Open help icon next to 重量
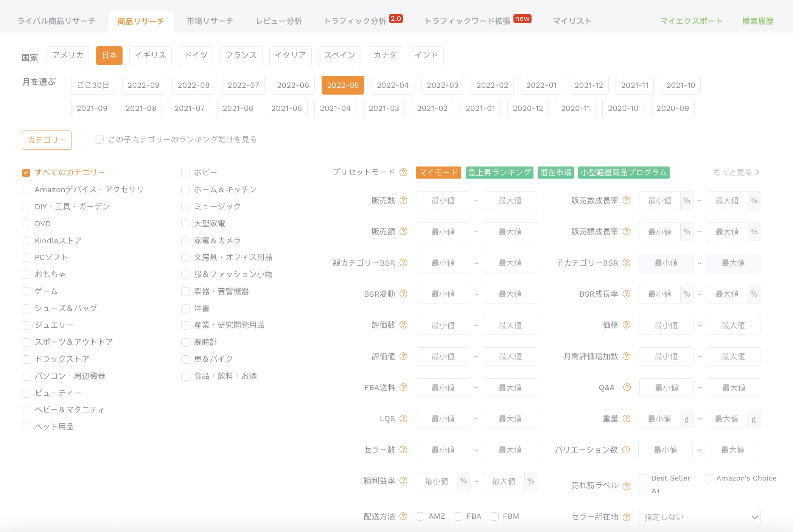This screenshot has height=532, width=793. coord(627,418)
